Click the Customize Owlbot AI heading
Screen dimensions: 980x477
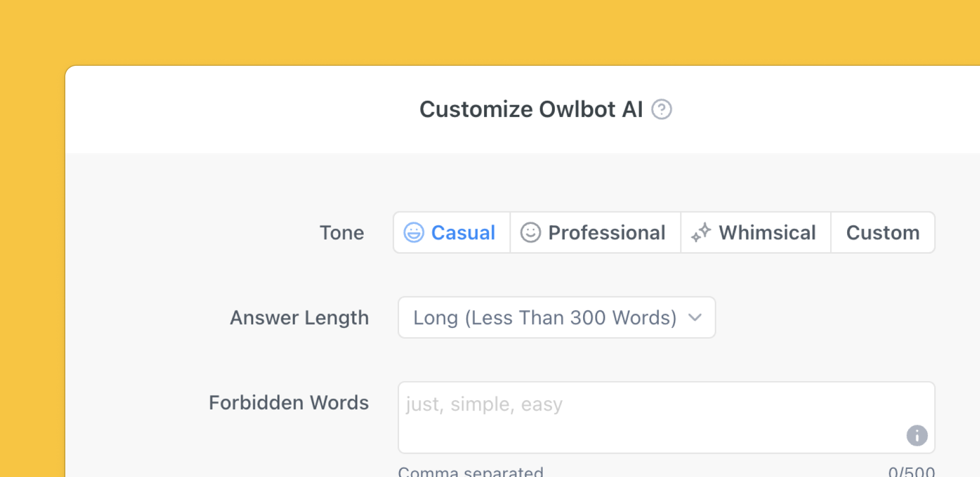531,109
